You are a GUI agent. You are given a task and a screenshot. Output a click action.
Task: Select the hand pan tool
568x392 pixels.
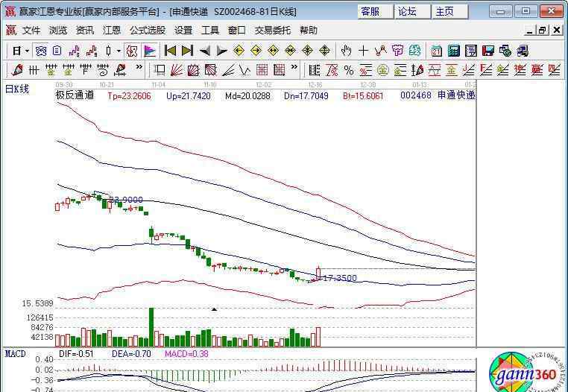[346, 51]
